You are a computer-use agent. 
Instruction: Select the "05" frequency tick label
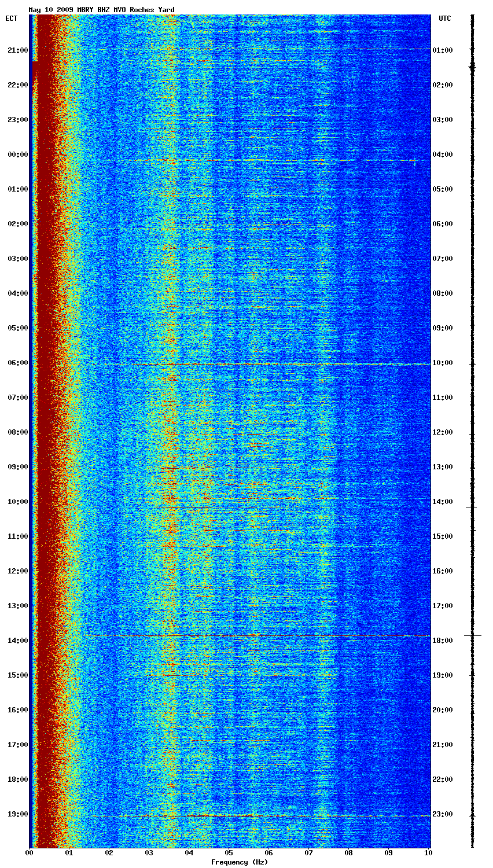(229, 853)
